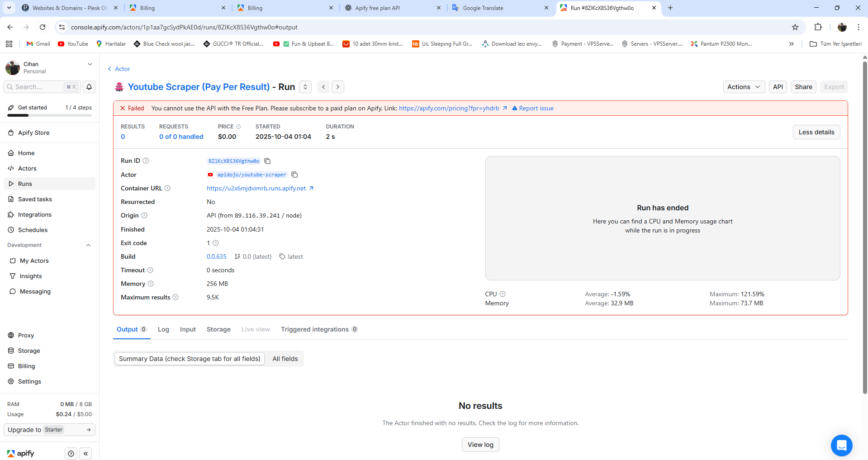868x460 pixels.
Task: Show Timeout help info icon
Action: (150, 270)
